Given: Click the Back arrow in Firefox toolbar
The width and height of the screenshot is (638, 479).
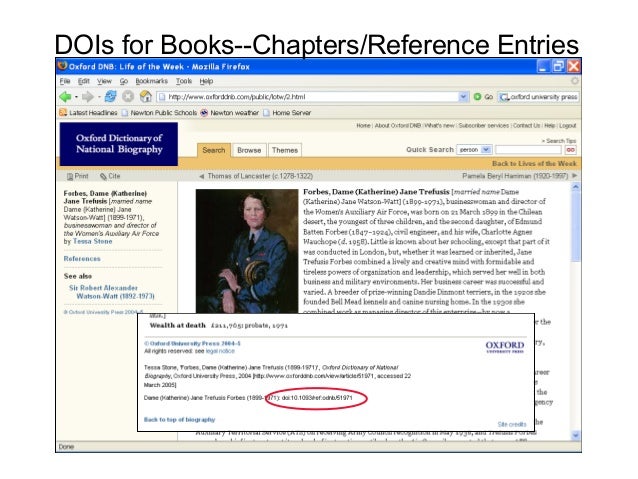Looking at the screenshot, I should click(x=65, y=97).
